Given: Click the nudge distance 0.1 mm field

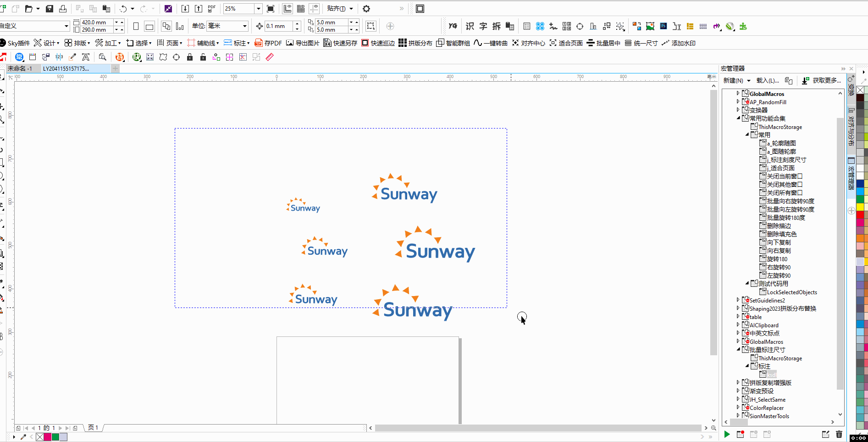Looking at the screenshot, I should tap(279, 26).
